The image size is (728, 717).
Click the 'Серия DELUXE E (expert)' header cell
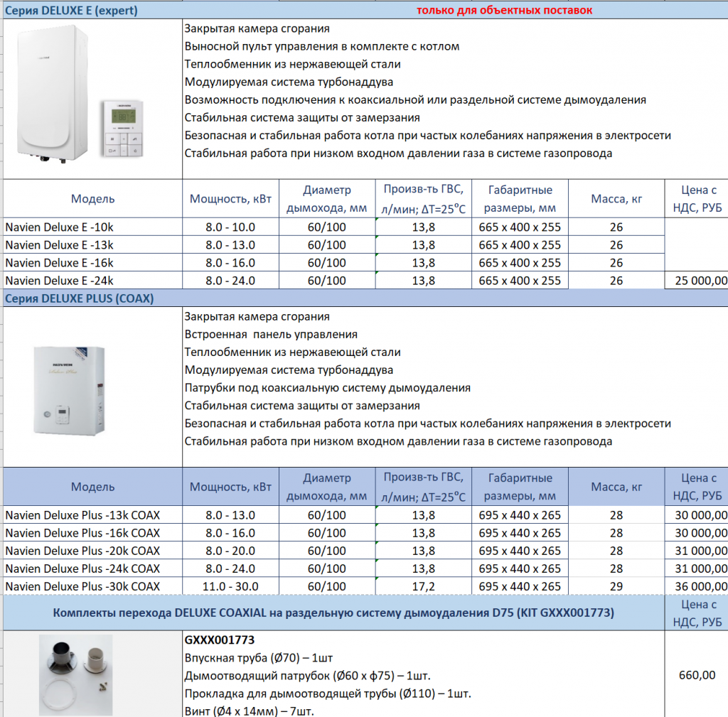71,10
